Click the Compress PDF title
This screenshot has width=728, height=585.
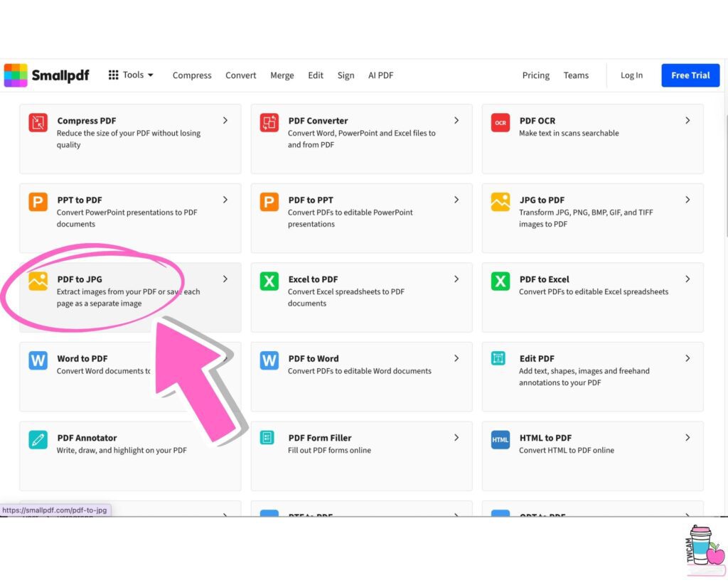pos(86,121)
